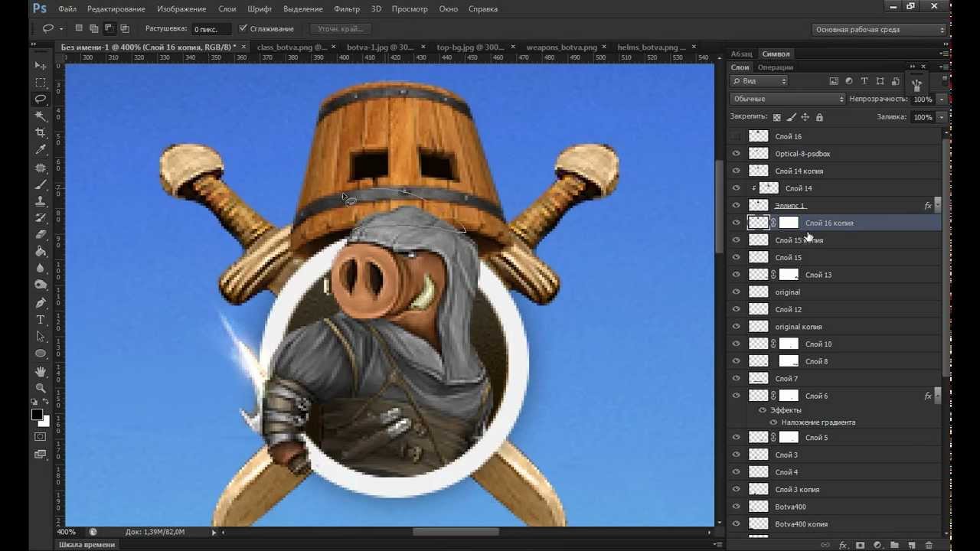The height and width of the screenshot is (551, 980).
Task: Hide the Optical-8-psdbox layer
Action: coord(737,154)
